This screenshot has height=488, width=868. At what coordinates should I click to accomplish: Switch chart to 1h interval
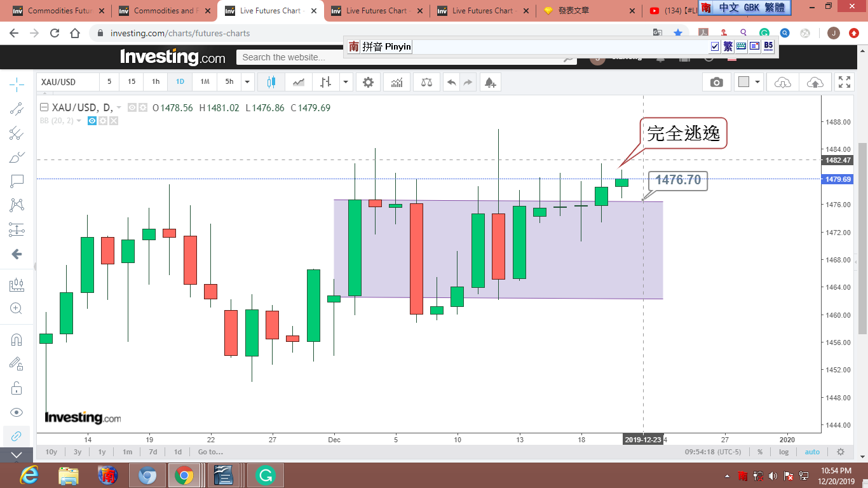(x=156, y=82)
